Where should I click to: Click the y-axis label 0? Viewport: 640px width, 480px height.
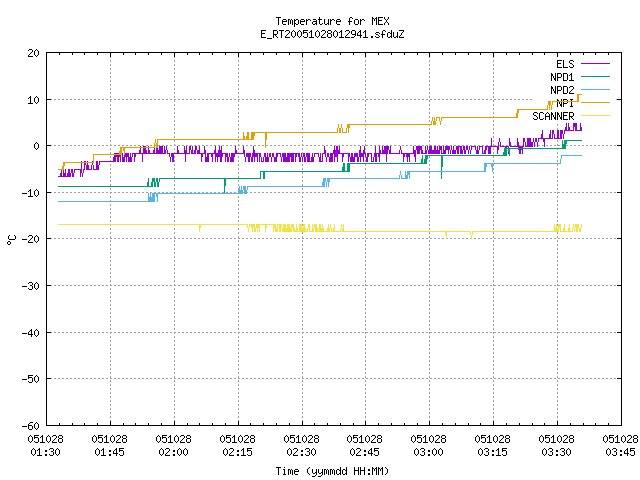click(37, 146)
